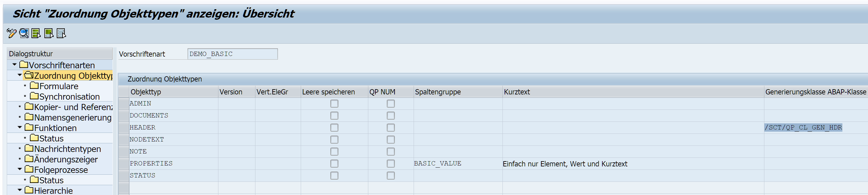The image size is (868, 195).
Task: Click the Vorschriftenart DEMO_BASIC field
Action: pos(232,54)
